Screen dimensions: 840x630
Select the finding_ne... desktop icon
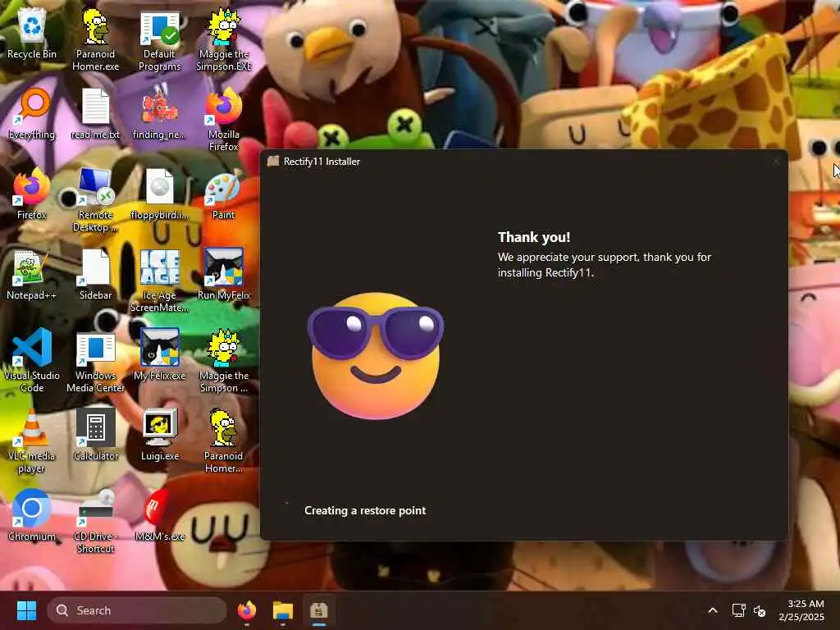pyautogui.click(x=159, y=113)
